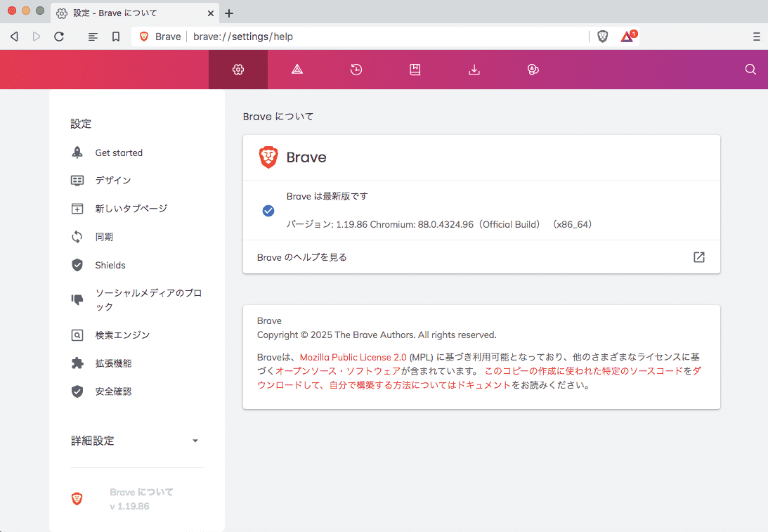Bookmark this page with bookmark icon
768x532 pixels.
tap(116, 37)
